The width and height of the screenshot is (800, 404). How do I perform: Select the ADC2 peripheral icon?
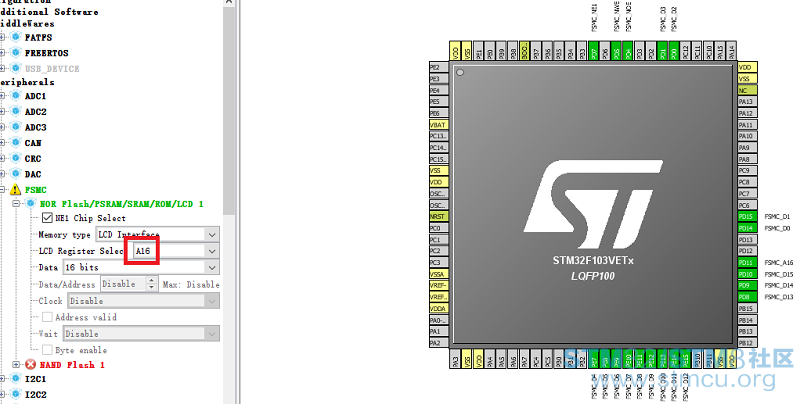point(16,112)
